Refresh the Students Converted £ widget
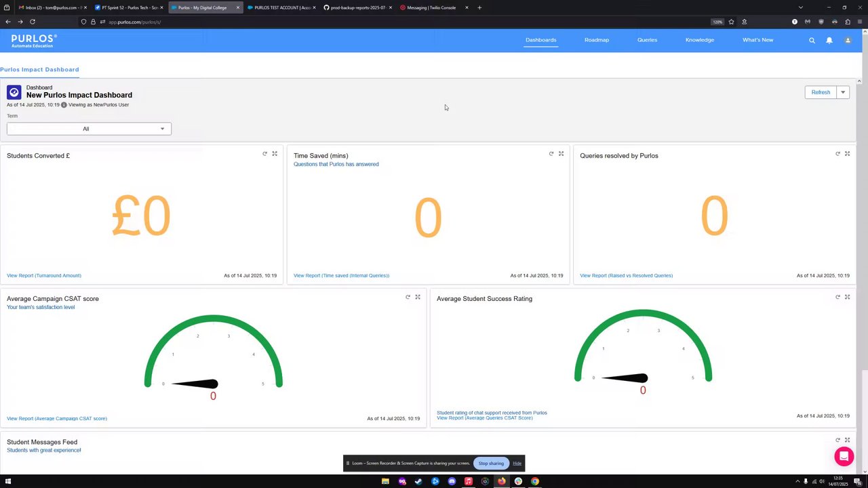This screenshot has height=488, width=868. [264, 154]
